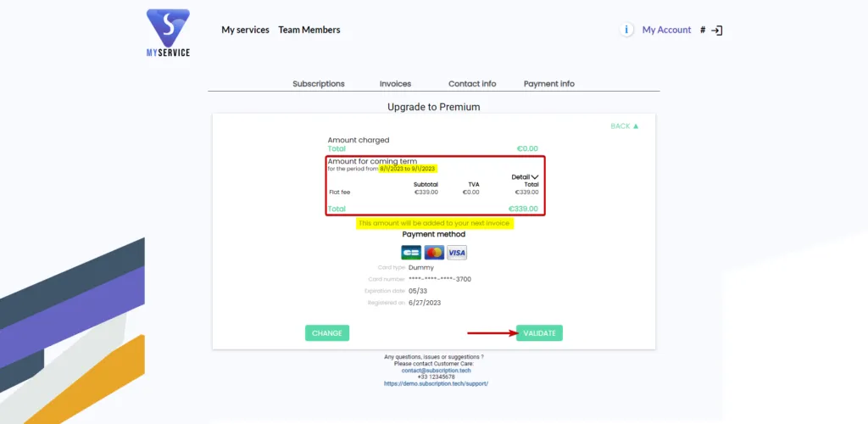
Task: Click the info icon beside My Account
Action: 626,30
